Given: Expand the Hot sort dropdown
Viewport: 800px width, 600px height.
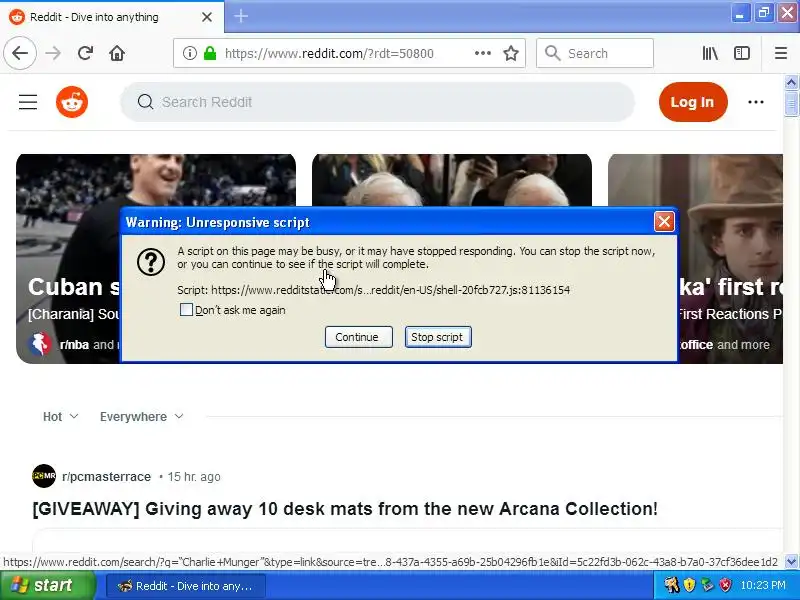Looking at the screenshot, I should click(60, 416).
